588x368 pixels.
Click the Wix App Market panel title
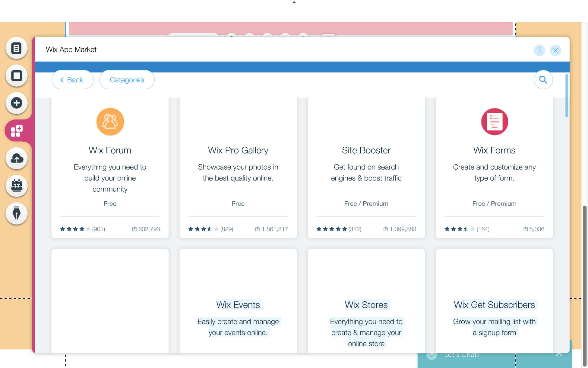click(x=71, y=50)
